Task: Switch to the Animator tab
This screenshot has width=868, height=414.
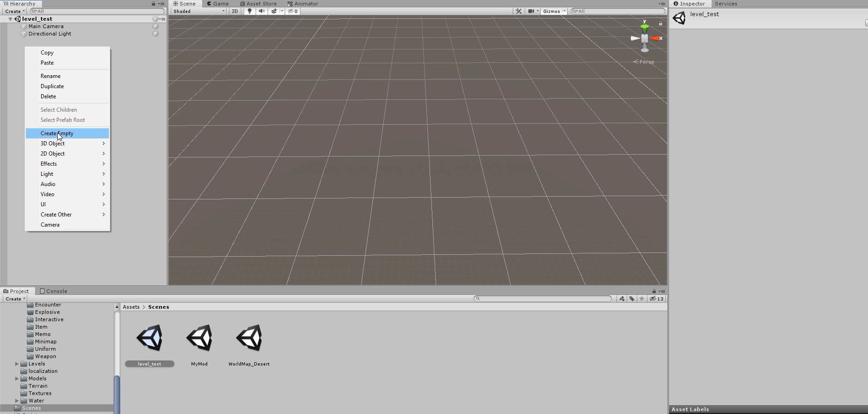Action: (x=303, y=4)
